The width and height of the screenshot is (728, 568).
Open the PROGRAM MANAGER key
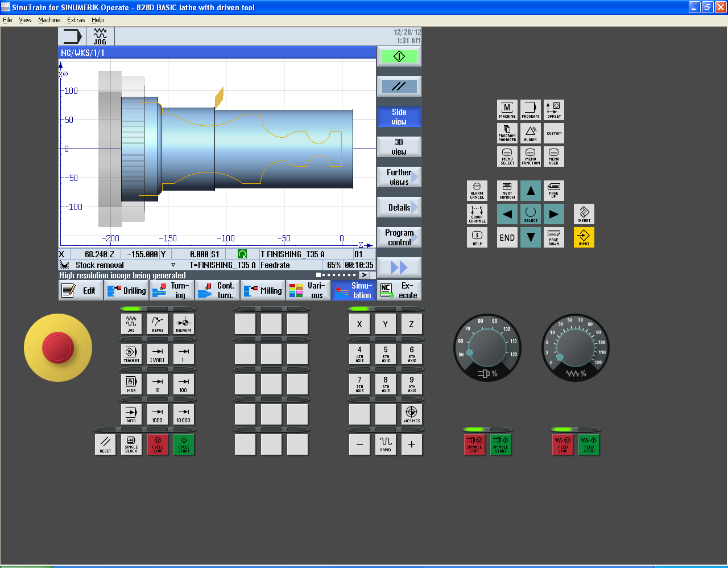(507, 133)
